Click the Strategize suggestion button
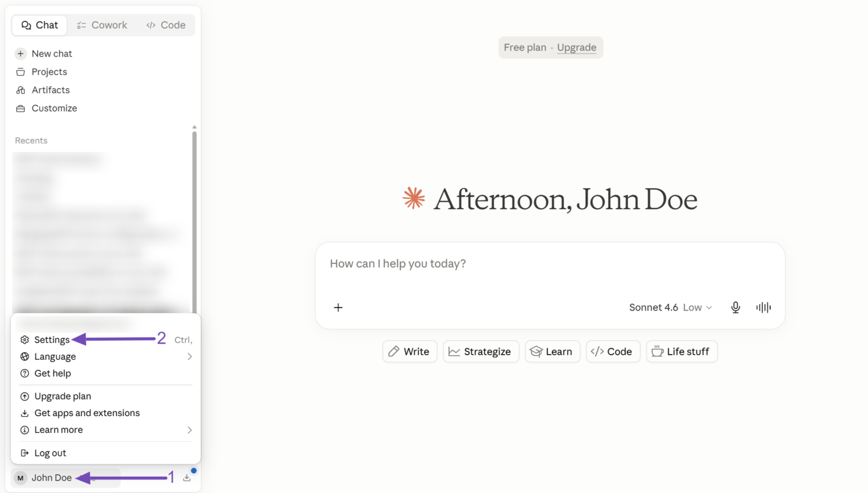Screen dimensions: 868x493 (x=481, y=352)
